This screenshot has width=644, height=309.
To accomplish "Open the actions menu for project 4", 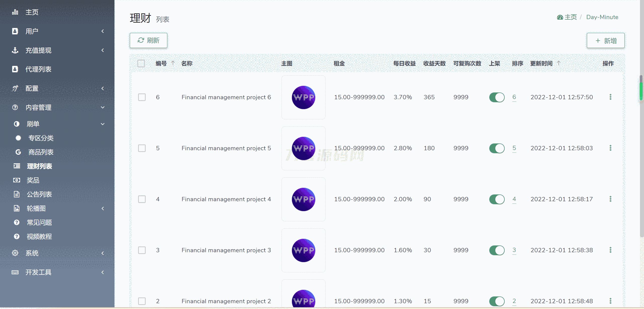I will click(610, 199).
